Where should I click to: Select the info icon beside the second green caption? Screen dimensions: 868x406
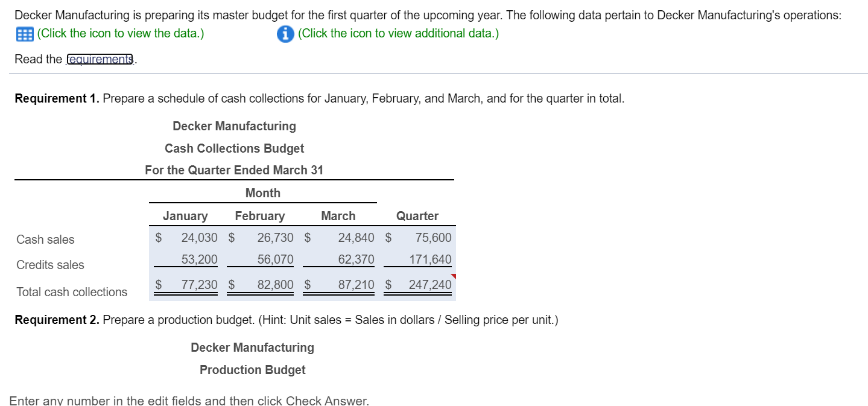(x=284, y=34)
